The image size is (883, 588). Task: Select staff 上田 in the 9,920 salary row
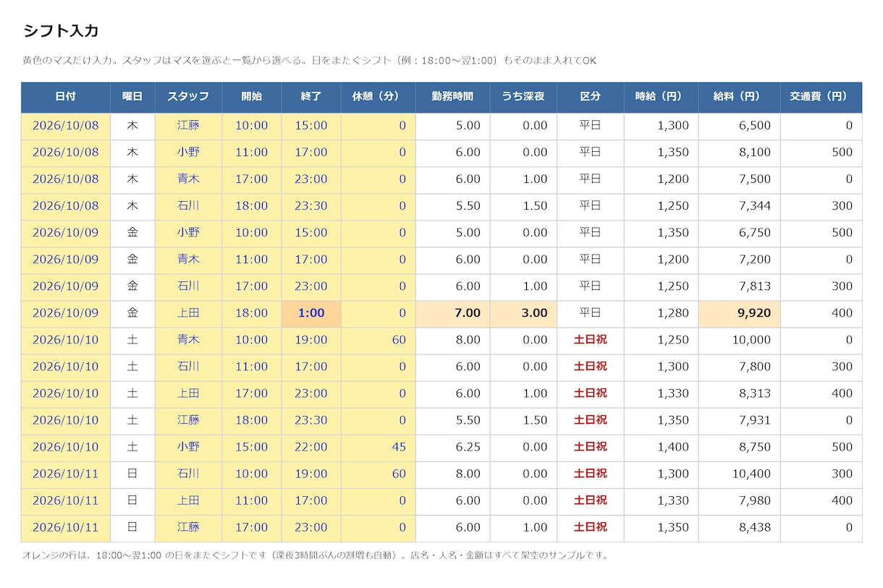coord(188,313)
